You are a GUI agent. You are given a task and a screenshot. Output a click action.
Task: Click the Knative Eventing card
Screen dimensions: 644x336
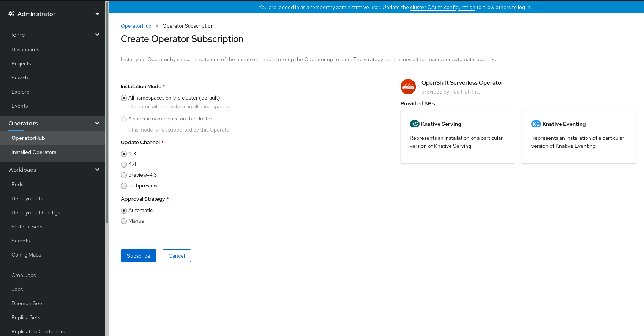[579, 137]
